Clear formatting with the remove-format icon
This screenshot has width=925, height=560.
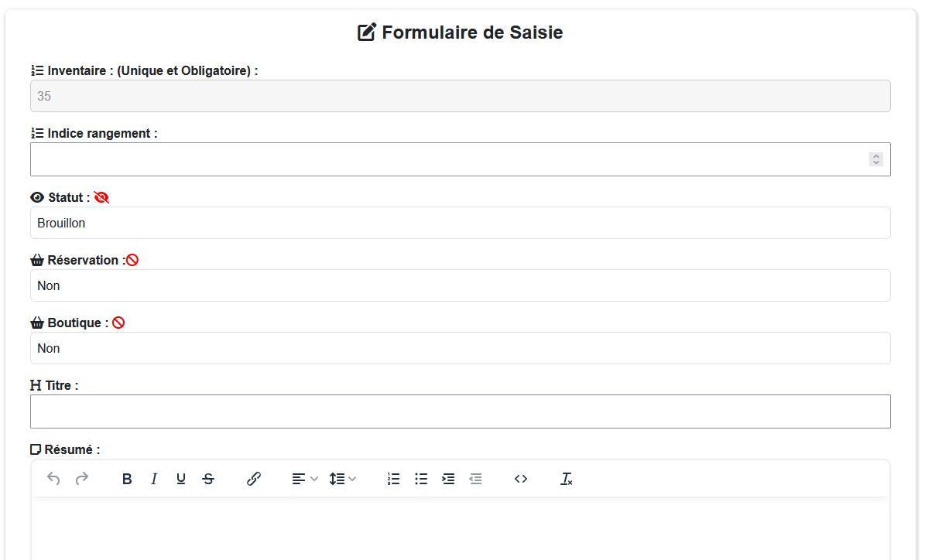click(567, 480)
